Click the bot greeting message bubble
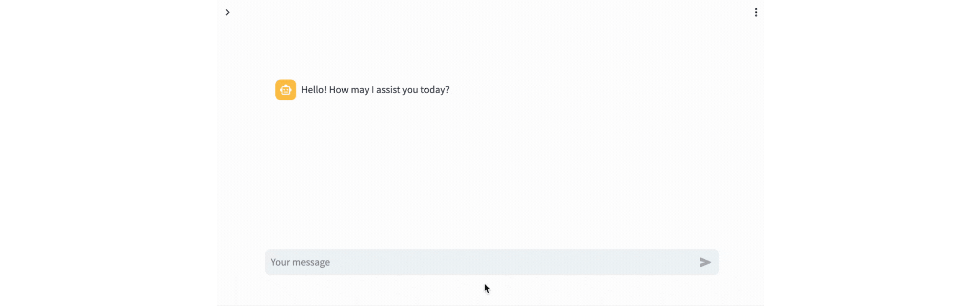 pos(376,90)
